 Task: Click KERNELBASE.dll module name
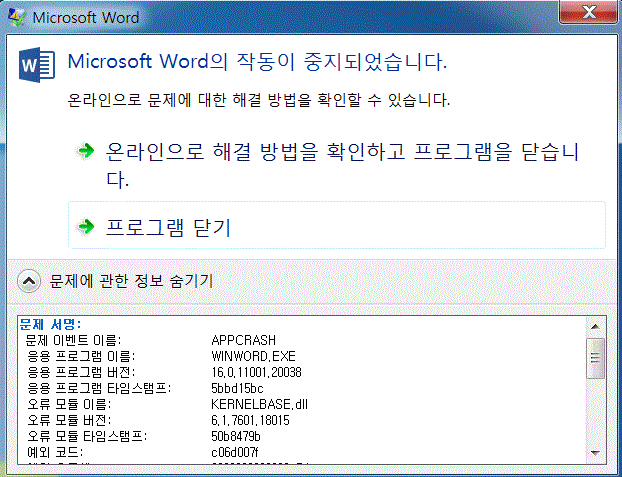pos(259,404)
